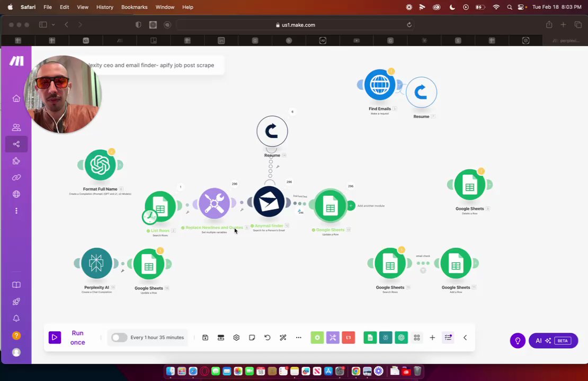This screenshot has width=588, height=381.
Task: Open the Anymail finder module
Action: tap(269, 202)
